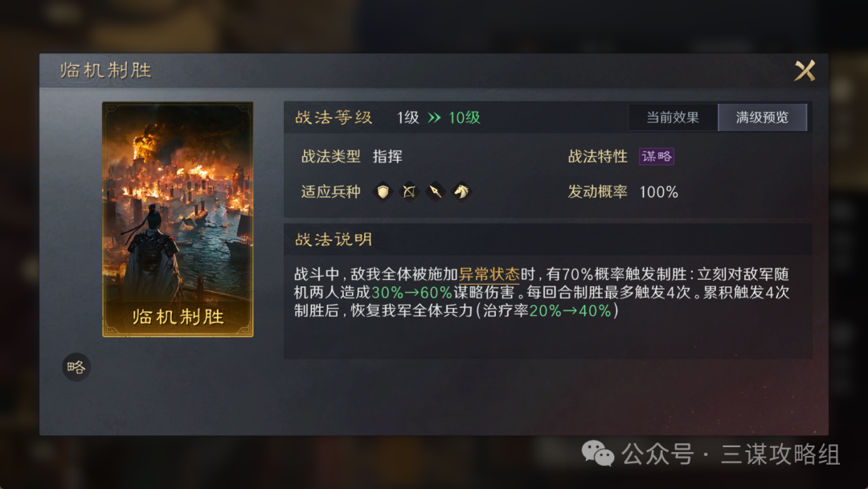Switch to 满级预览 tab

pyautogui.click(x=762, y=117)
